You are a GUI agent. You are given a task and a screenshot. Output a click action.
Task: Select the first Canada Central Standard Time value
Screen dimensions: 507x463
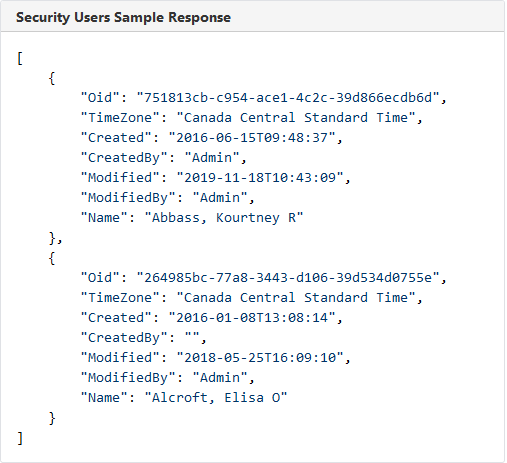[296, 118]
